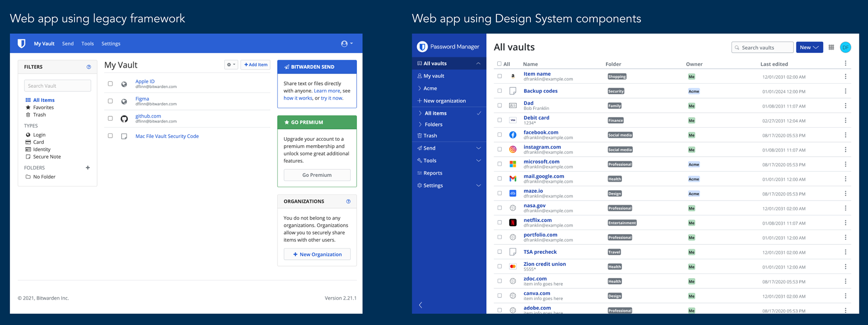Viewport: 868px width, 325px height.
Task: Click the Zion credit union card icon
Action: (513, 267)
